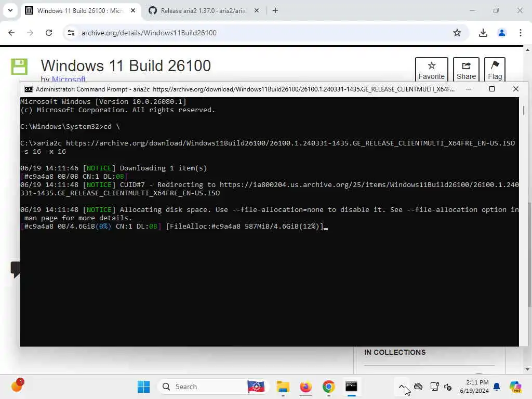Open Chrome downloads icon
This screenshot has height=399, width=532.
pos(483,33)
